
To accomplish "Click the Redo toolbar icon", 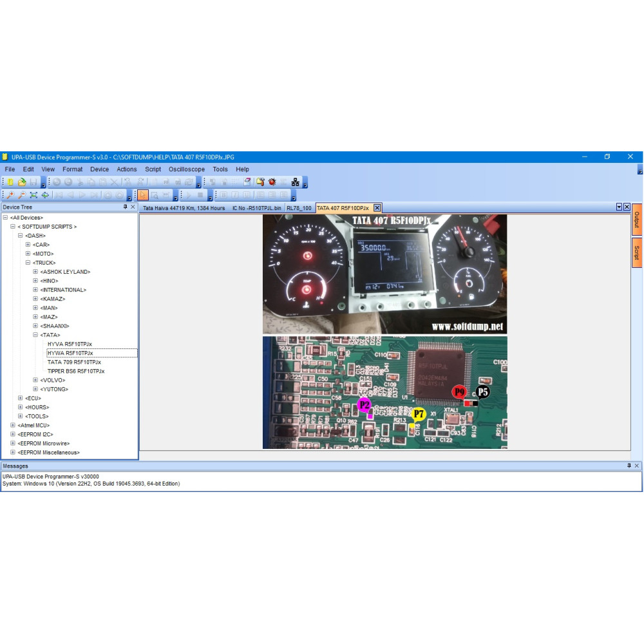I will (x=68, y=182).
